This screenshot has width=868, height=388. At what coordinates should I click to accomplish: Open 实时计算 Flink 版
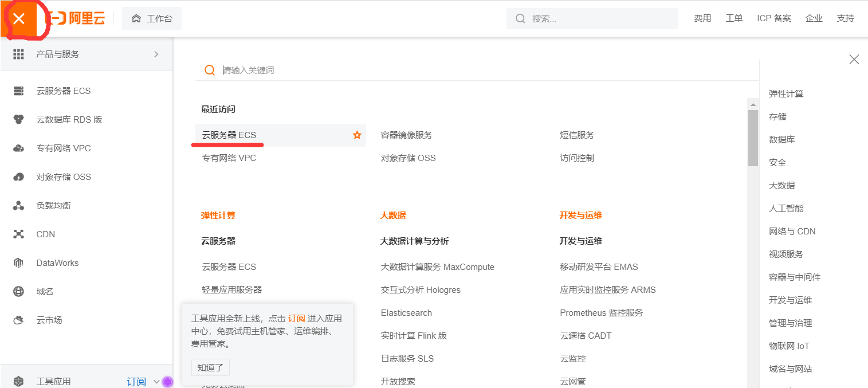(414, 336)
